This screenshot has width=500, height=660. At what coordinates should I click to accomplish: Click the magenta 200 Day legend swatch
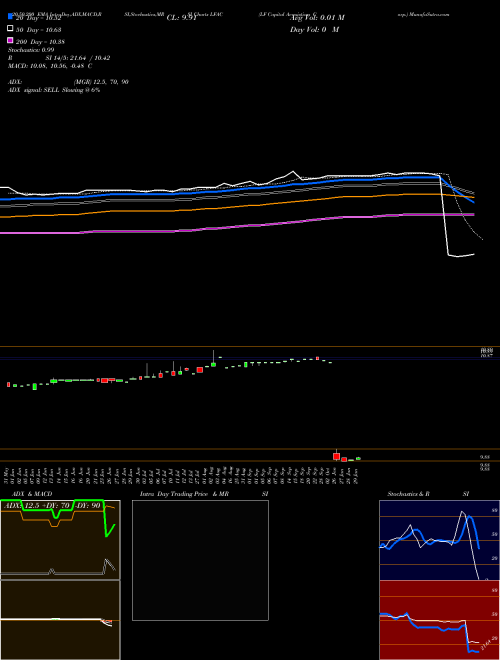[10, 40]
